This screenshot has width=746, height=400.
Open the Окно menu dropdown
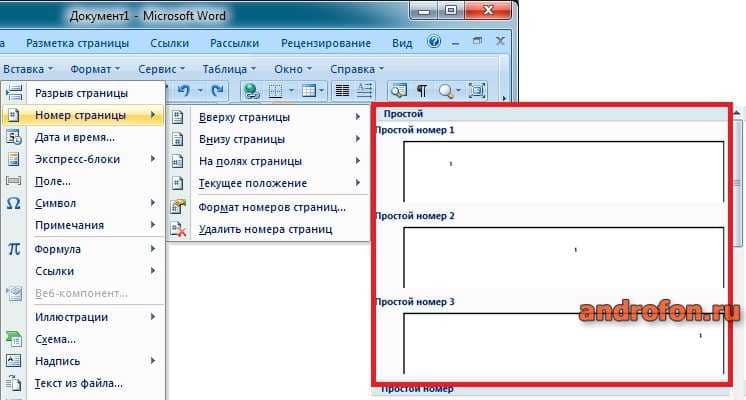[293, 69]
